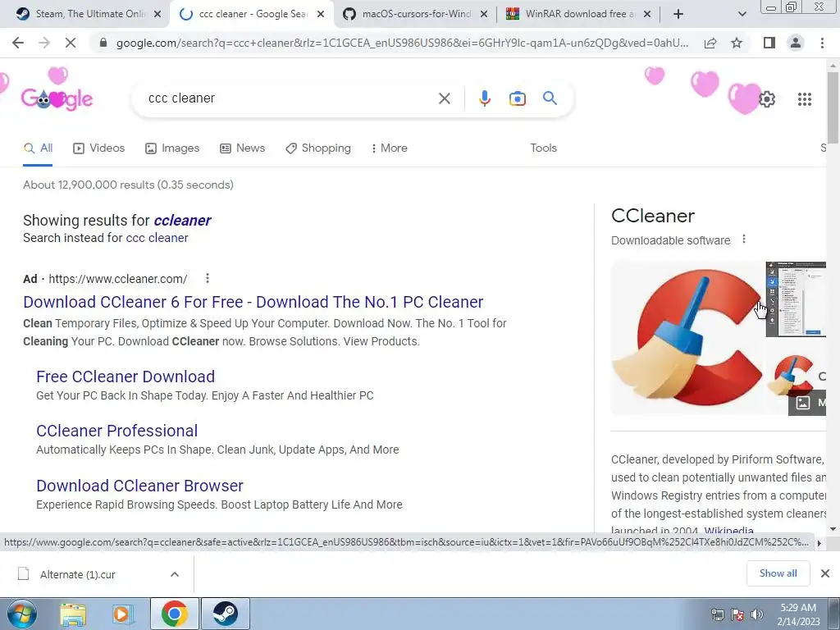Open the Google apps grid
This screenshot has height=630, width=840.
click(x=804, y=99)
